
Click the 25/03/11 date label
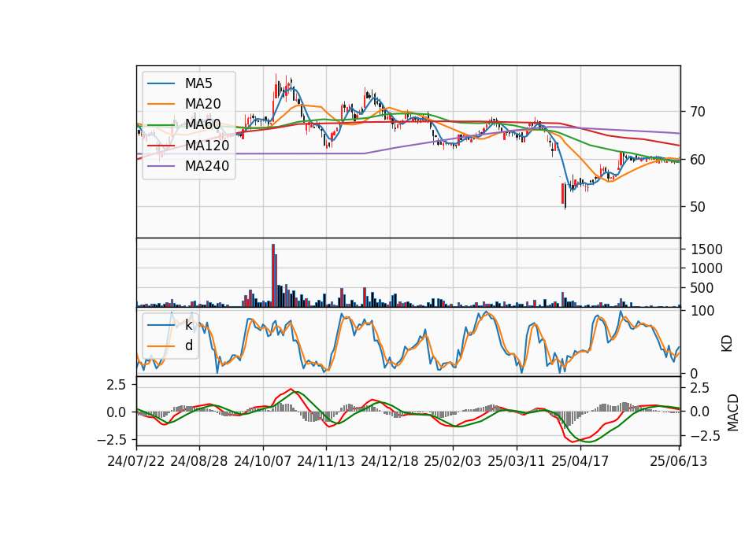tap(517, 461)
